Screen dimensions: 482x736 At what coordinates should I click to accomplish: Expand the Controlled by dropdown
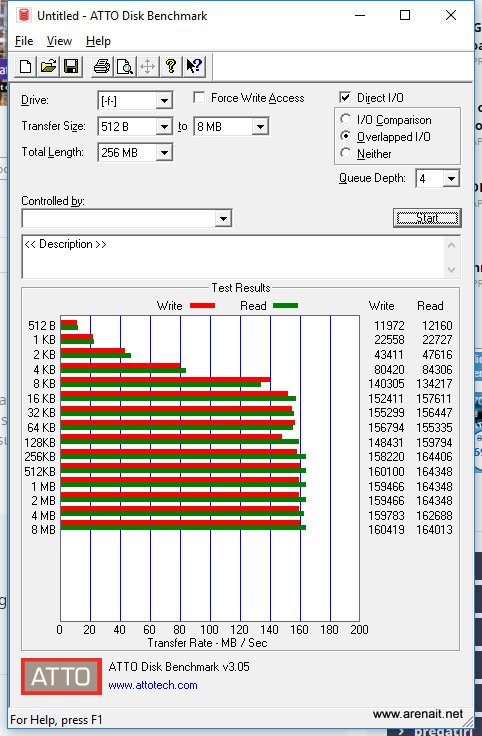pos(223,218)
